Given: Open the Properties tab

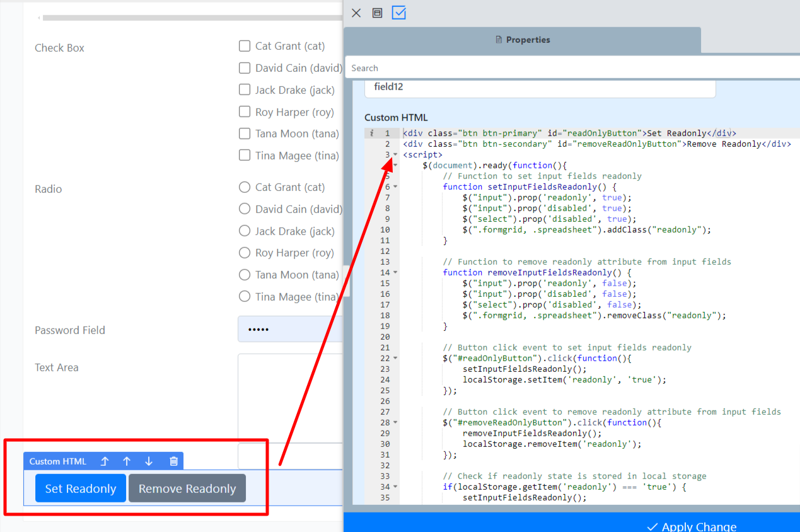Looking at the screenshot, I should point(522,40).
